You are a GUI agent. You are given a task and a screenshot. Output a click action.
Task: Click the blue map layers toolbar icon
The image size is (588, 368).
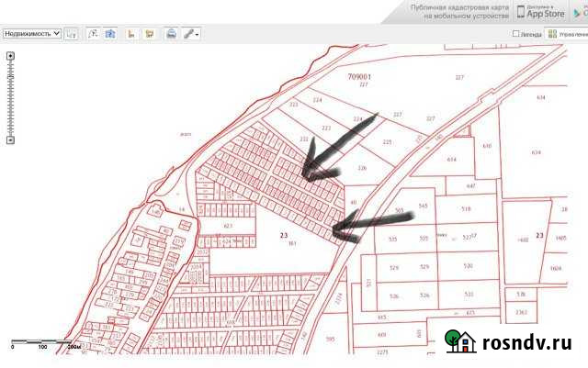(x=110, y=34)
